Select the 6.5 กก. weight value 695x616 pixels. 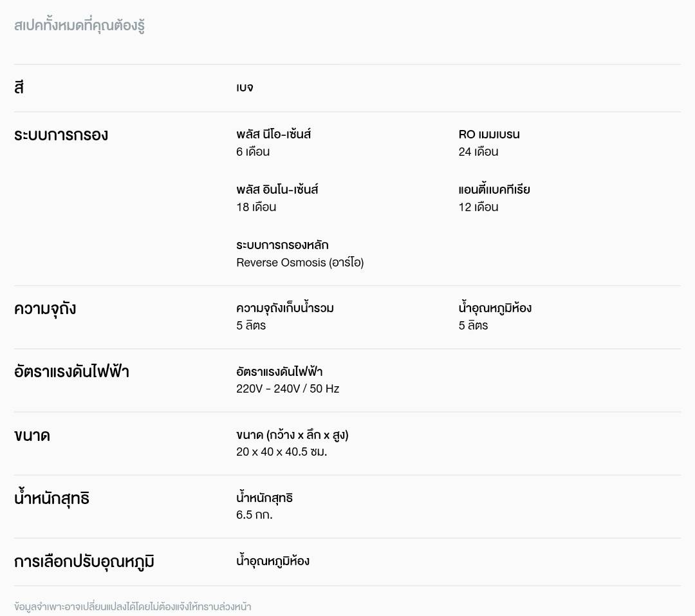254,515
